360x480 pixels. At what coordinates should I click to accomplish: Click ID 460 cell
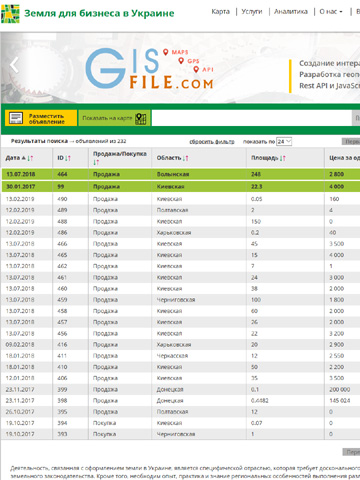click(x=62, y=289)
